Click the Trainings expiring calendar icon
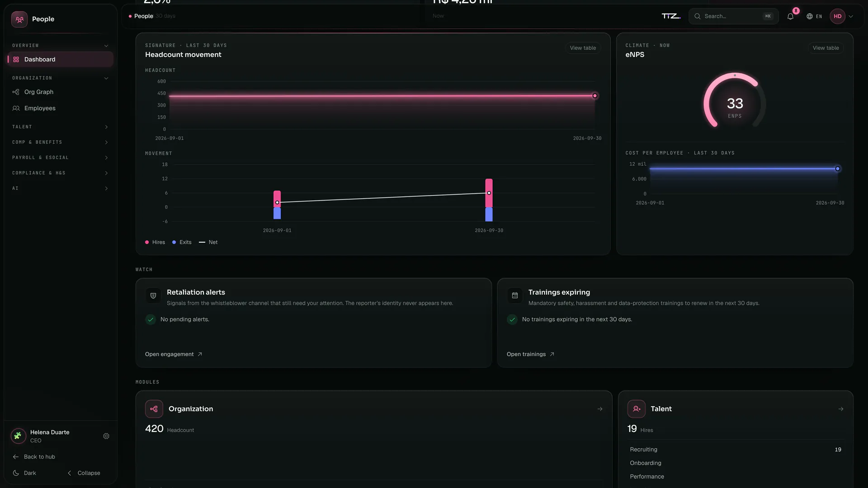Image resolution: width=868 pixels, height=488 pixels. pyautogui.click(x=515, y=296)
